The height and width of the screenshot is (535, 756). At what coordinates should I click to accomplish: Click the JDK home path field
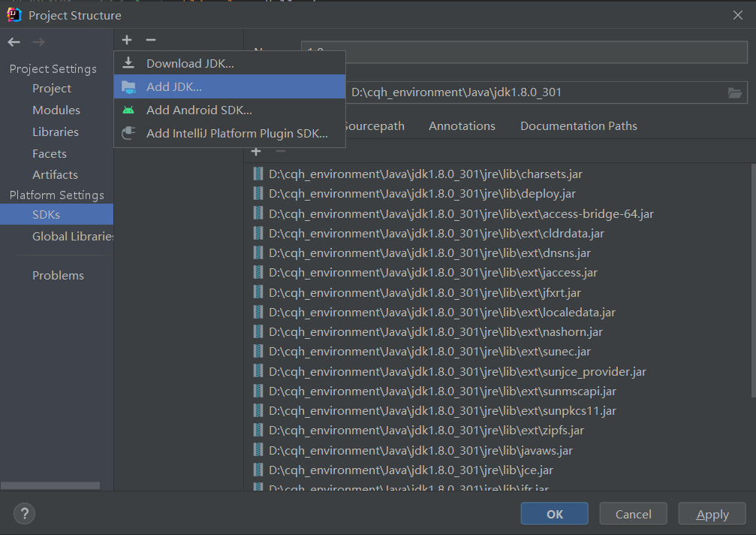pyautogui.click(x=547, y=92)
